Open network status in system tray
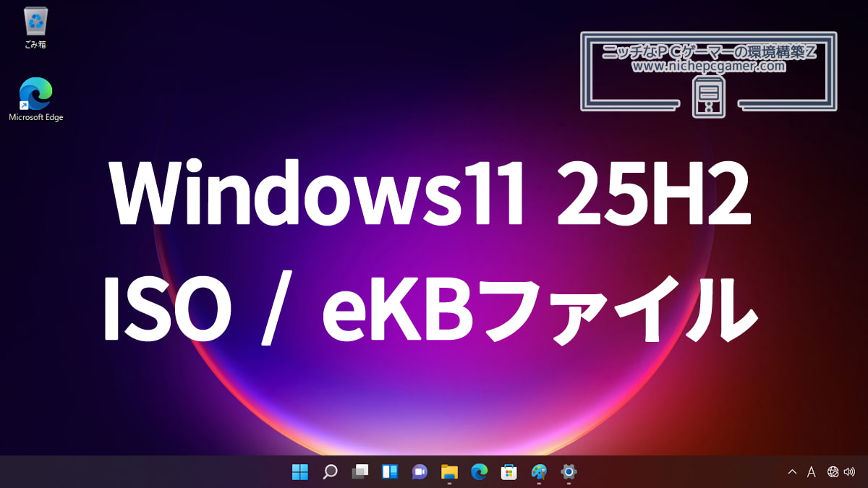868x488 pixels. [833, 472]
